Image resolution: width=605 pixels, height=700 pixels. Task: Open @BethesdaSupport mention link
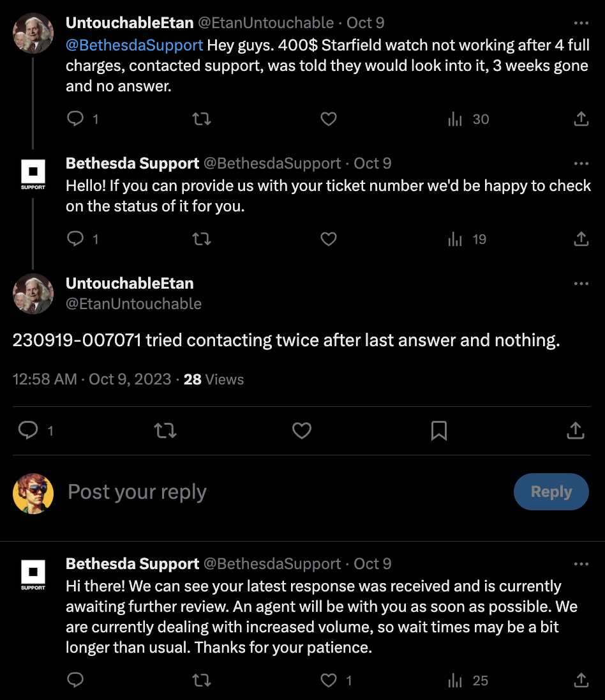click(134, 45)
